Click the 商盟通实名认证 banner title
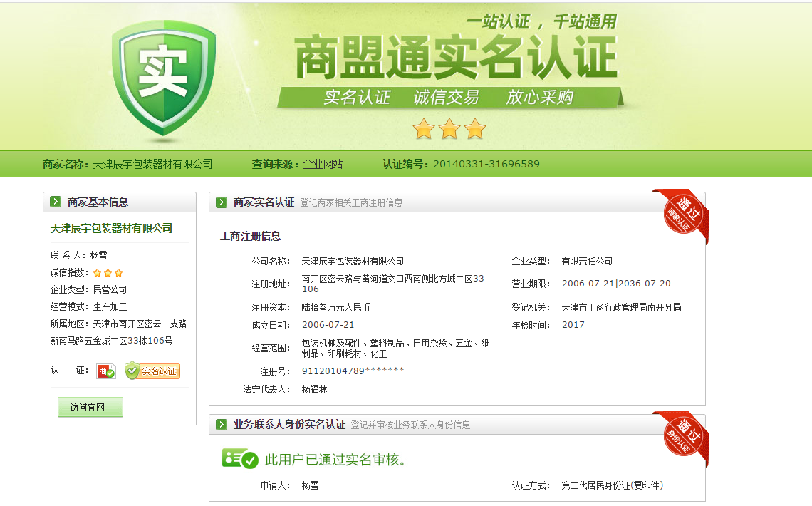Image resolution: width=812 pixels, height=506 pixels. 456,59
